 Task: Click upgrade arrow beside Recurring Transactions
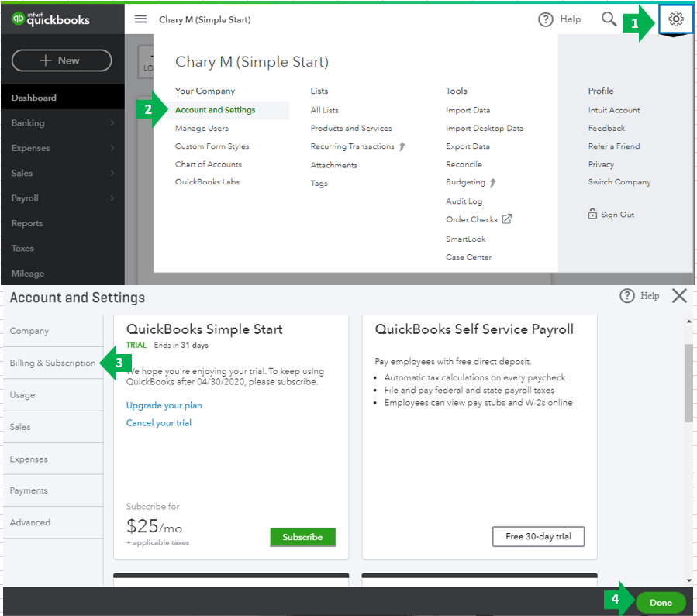[x=402, y=146]
